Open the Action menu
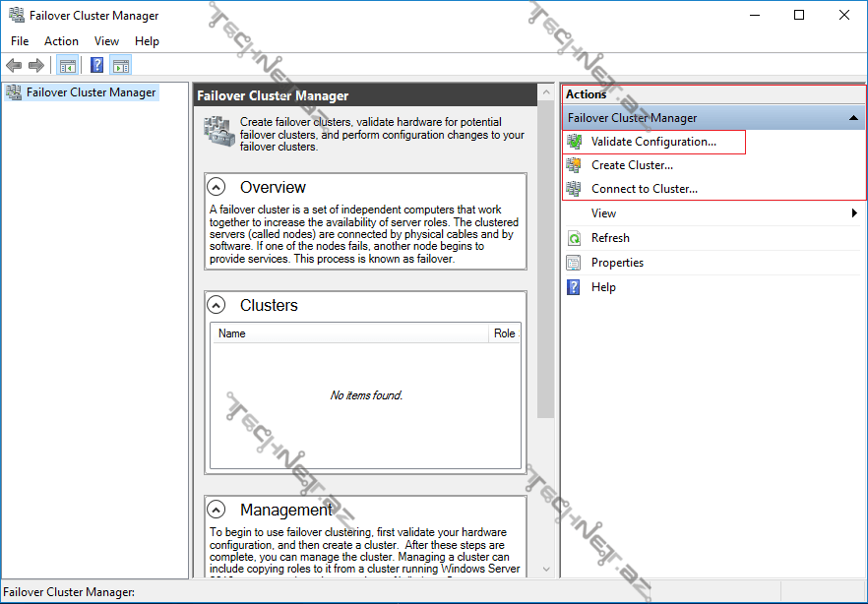 (61, 41)
